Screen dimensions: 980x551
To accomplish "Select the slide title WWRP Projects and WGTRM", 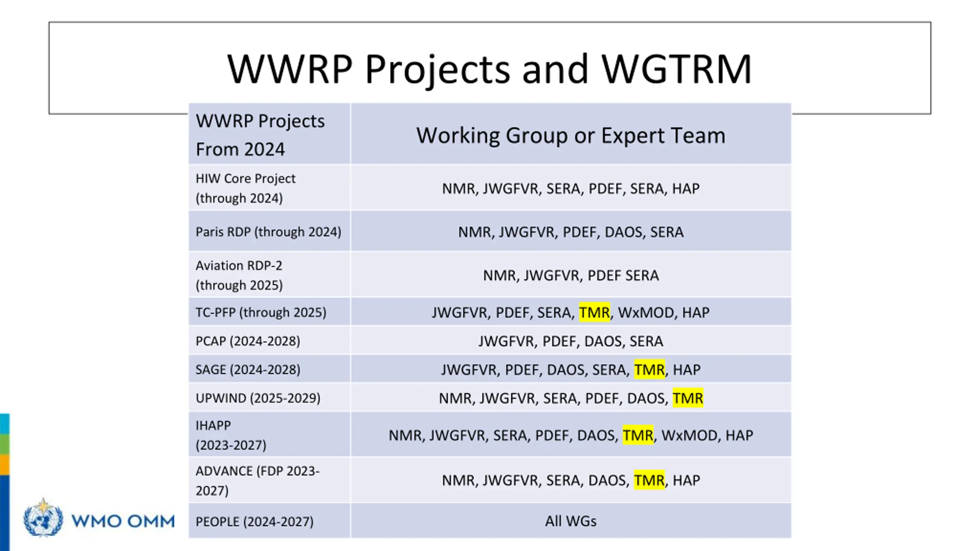I will [489, 69].
